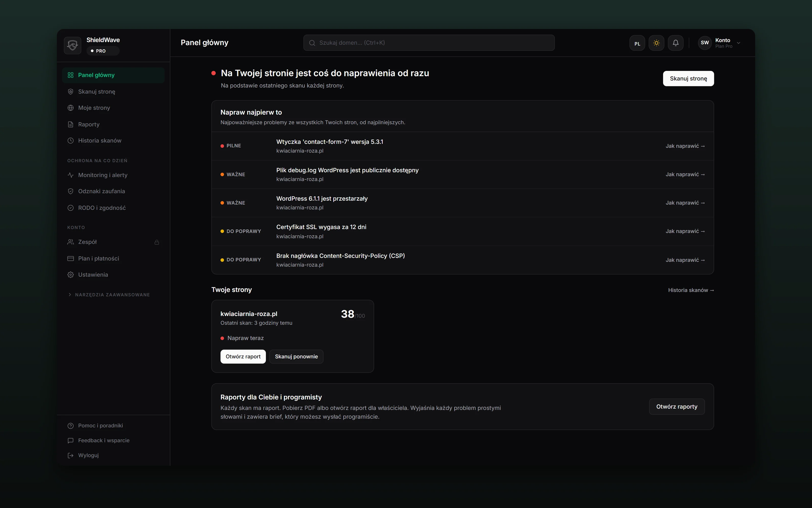Click the ShieldWave shield logo icon

[73, 45]
